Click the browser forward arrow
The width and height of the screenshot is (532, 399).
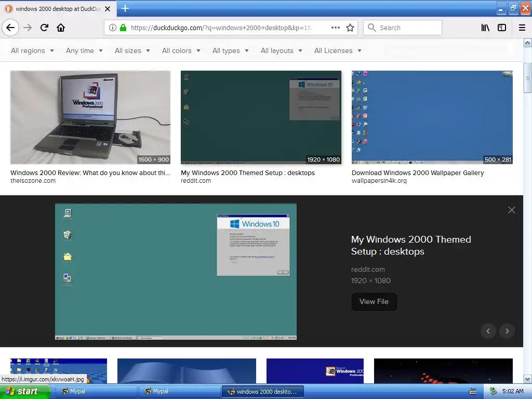[x=28, y=28]
